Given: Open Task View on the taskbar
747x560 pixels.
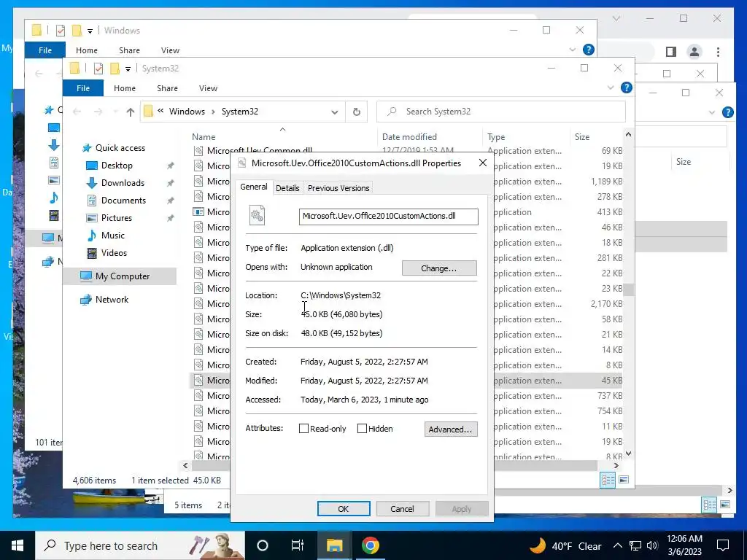Looking at the screenshot, I should (x=298, y=545).
